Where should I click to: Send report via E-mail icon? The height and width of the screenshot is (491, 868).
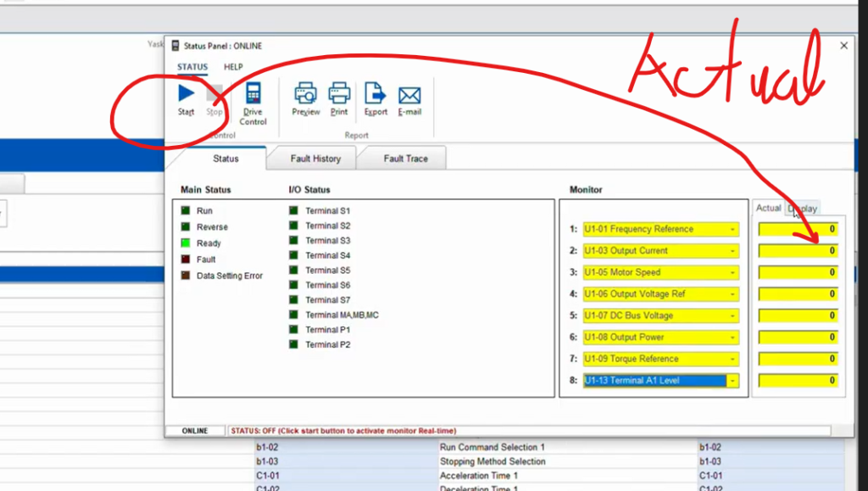coord(410,93)
